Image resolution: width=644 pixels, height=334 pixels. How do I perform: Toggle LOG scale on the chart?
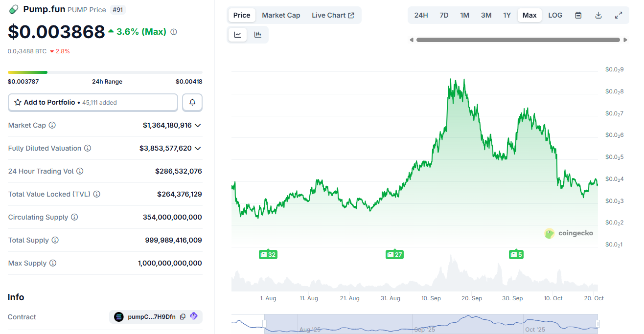click(555, 15)
